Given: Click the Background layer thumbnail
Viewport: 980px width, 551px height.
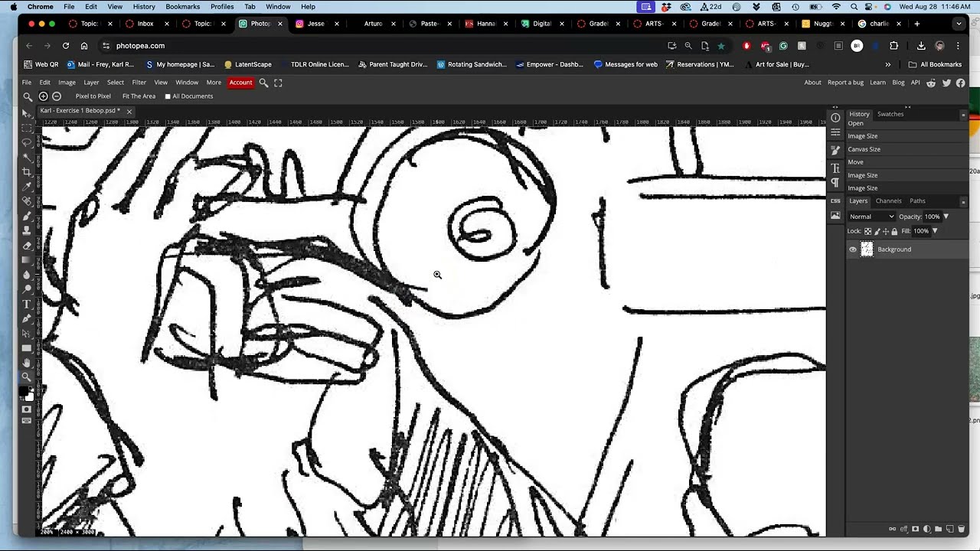Looking at the screenshot, I should (867, 249).
